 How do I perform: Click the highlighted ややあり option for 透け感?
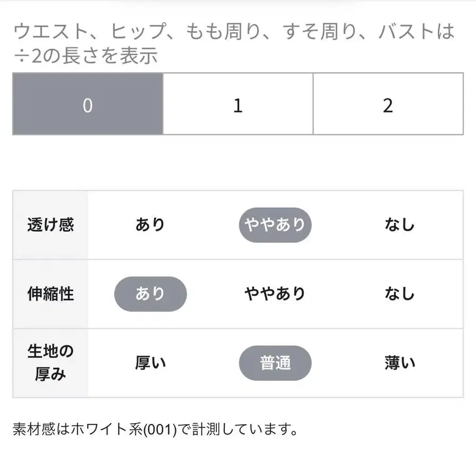(x=276, y=224)
